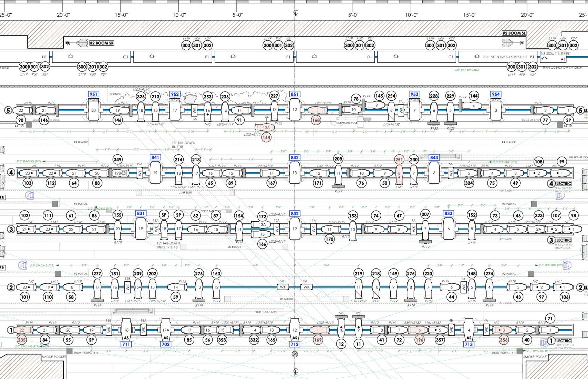Click the #2 BOOM SR label
Image resolution: width=588 pixels, height=379 pixels.
point(102,43)
